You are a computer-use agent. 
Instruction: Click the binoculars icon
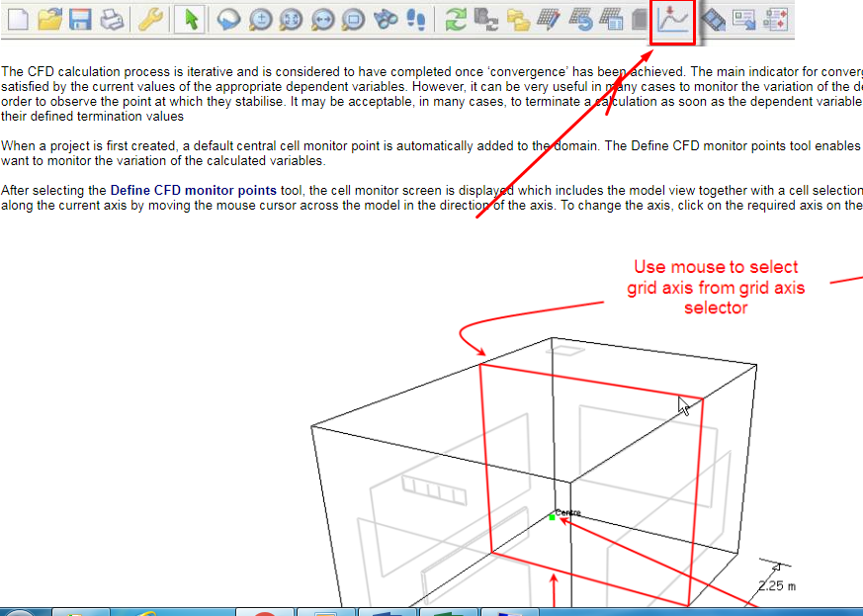coord(386,20)
